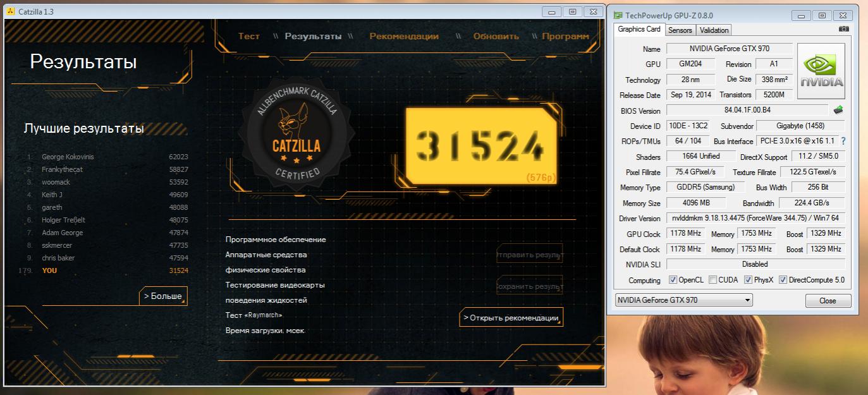This screenshot has height=395, width=868.
Task: Select Adam George leaderboard row
Action: coord(107,233)
